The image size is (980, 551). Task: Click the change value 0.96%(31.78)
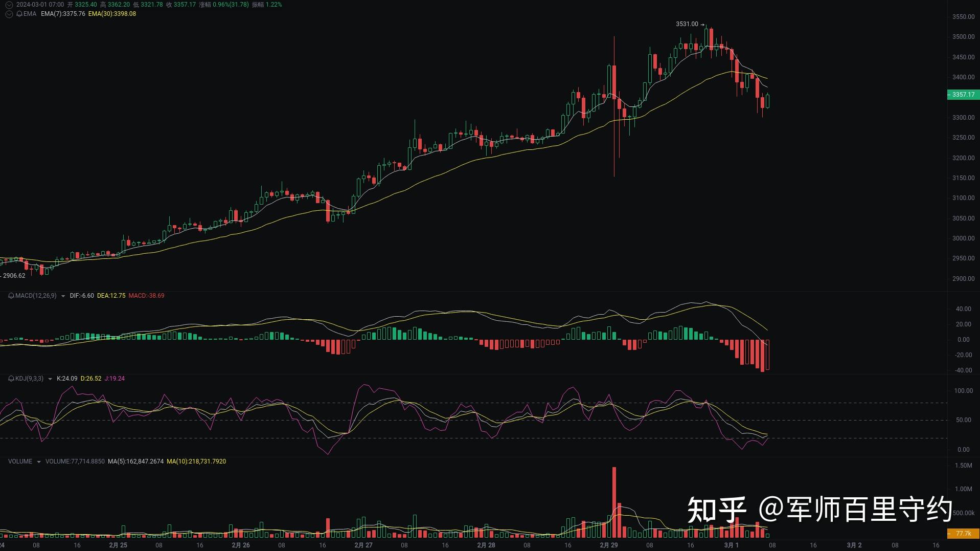pos(231,5)
